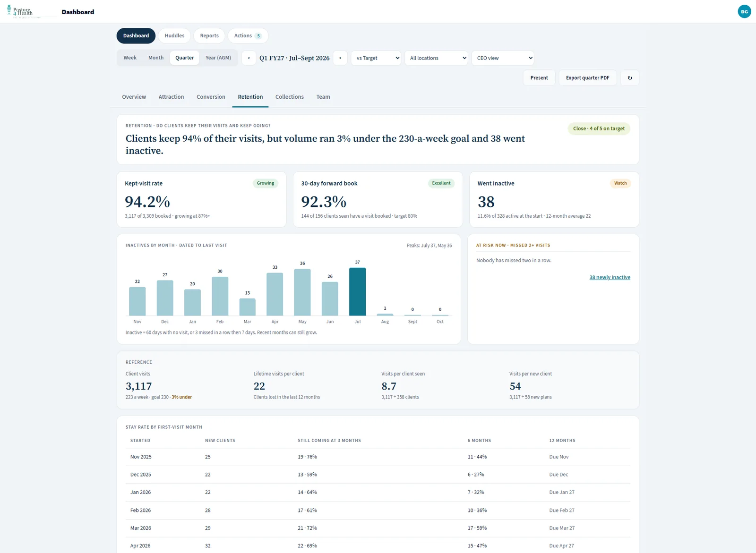This screenshot has height=553, width=756.
Task: Click the '3% under' goal text
Action: (x=182, y=397)
